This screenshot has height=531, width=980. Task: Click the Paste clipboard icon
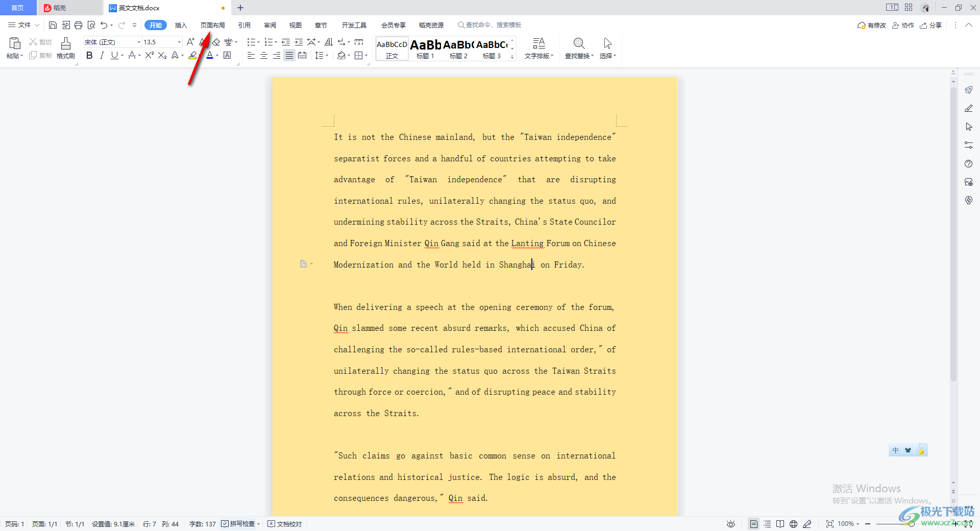point(15,43)
